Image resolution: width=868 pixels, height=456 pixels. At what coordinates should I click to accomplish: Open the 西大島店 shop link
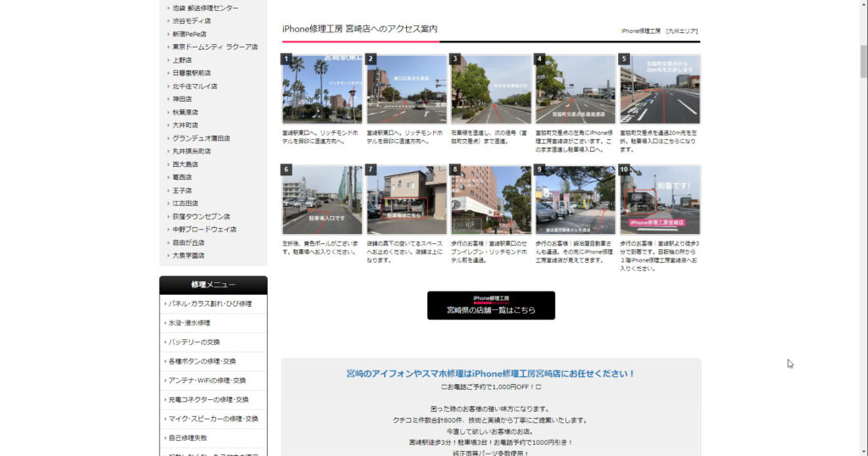point(185,164)
